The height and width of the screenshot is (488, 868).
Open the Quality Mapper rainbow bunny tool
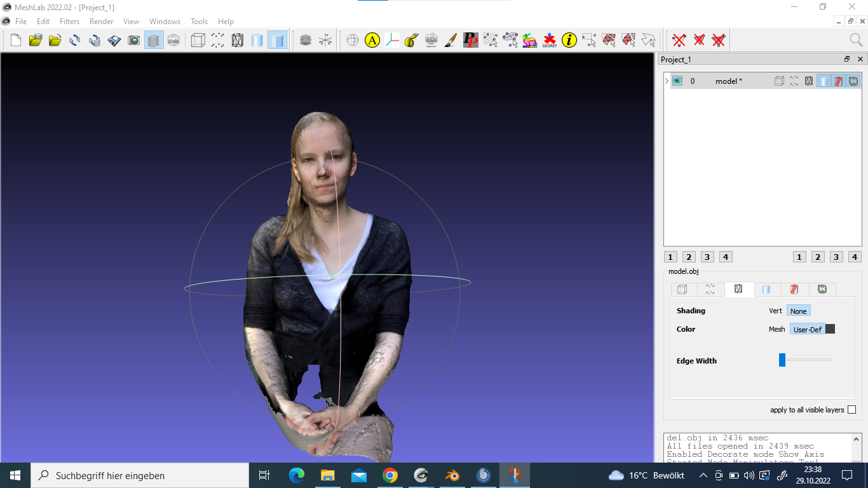(530, 41)
